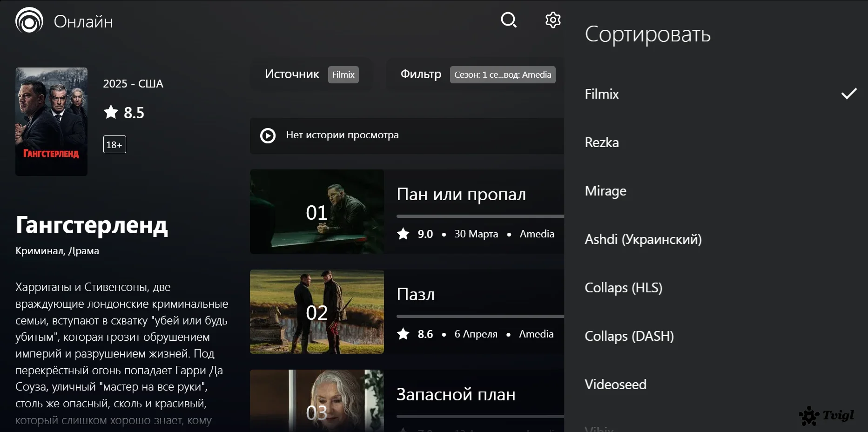
Task: Open settings via the gear icon
Action: point(553,20)
